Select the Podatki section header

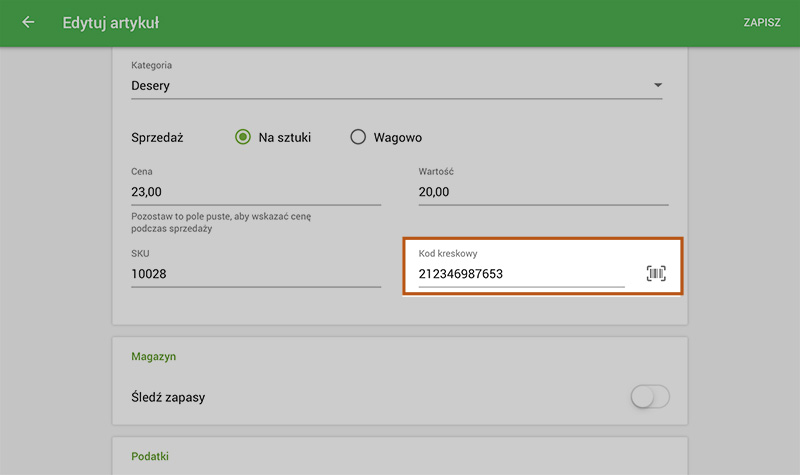pyautogui.click(x=150, y=456)
